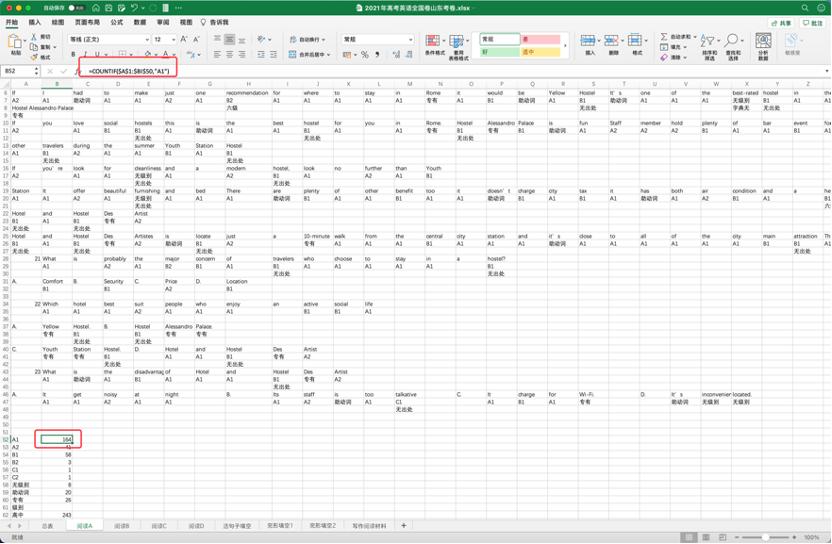
Task: Click the Decrease Font Size icon
Action: pos(196,39)
